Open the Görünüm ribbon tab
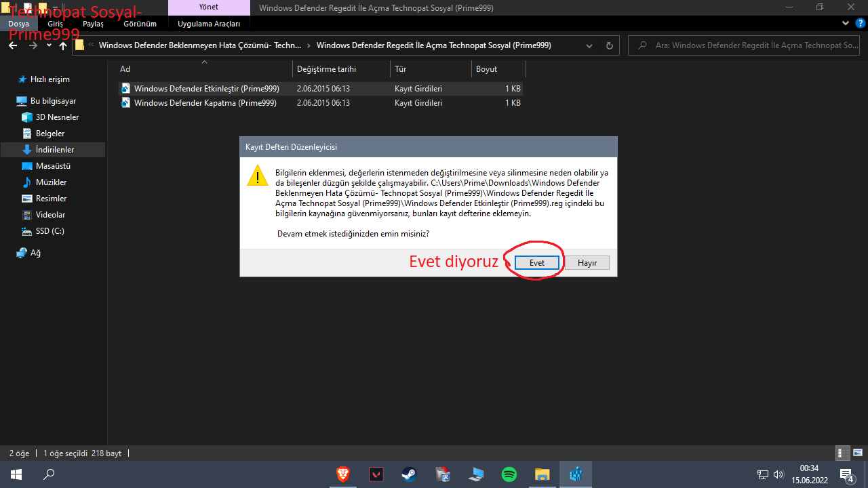 [x=140, y=24]
